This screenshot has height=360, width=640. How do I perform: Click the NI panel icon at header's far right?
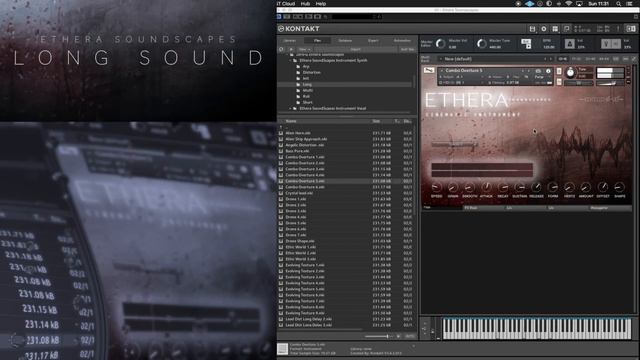pos(631,29)
